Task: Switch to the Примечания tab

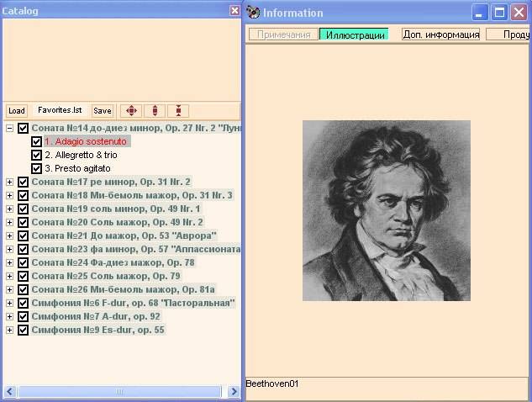Action: (283, 34)
